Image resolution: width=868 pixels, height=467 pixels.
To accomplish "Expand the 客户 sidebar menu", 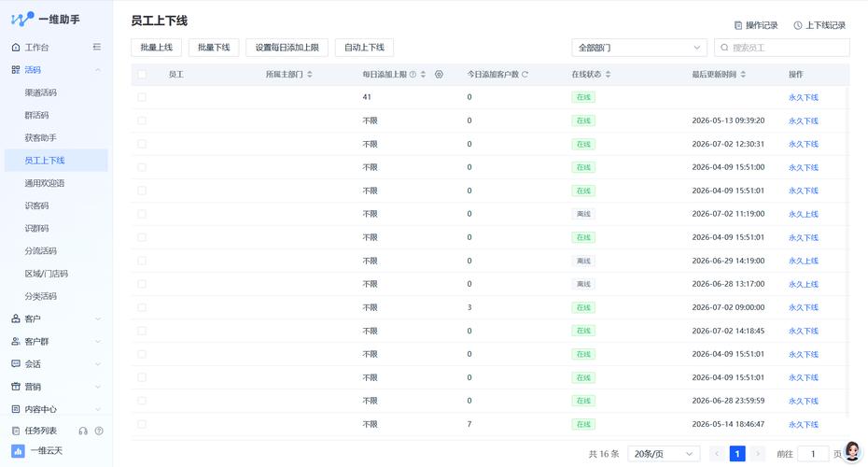I will point(56,318).
